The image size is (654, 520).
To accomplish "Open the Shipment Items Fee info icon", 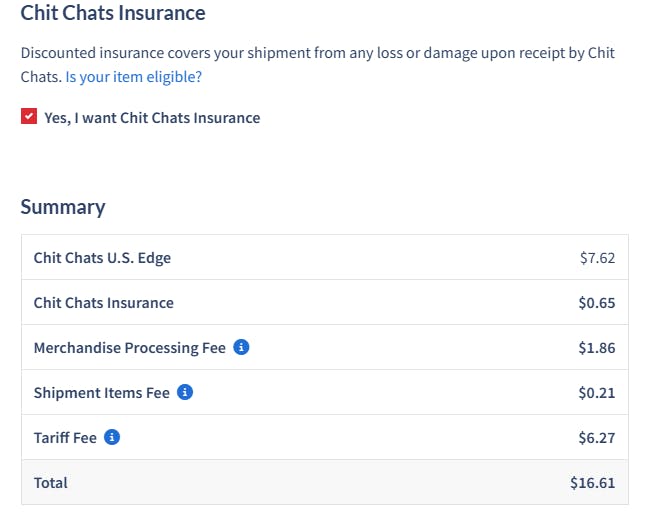I will [x=185, y=393].
